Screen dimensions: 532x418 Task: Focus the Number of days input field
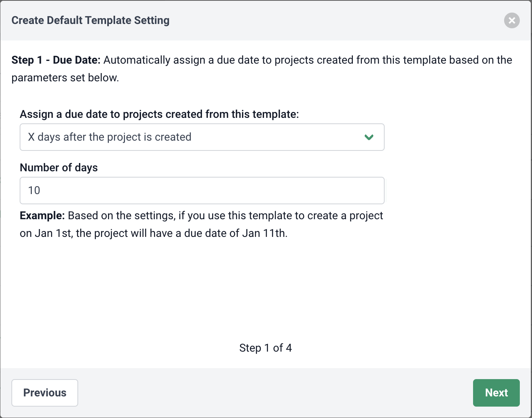pos(202,191)
